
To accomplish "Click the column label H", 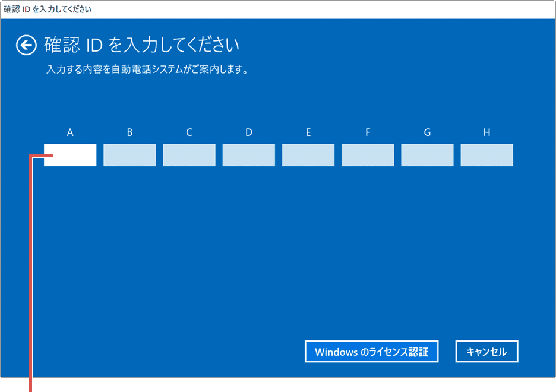I will point(486,132).
